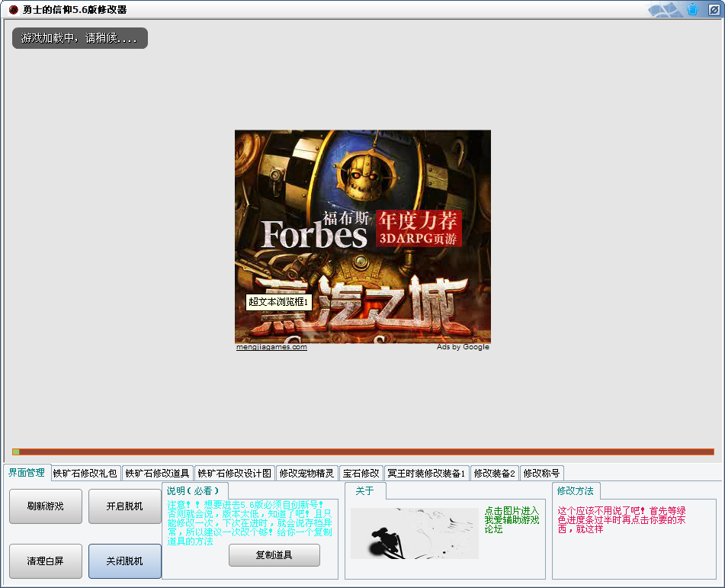Click the cyan 注意 instruction text
The width and height of the screenshot is (725, 588).
[x=250, y=522]
